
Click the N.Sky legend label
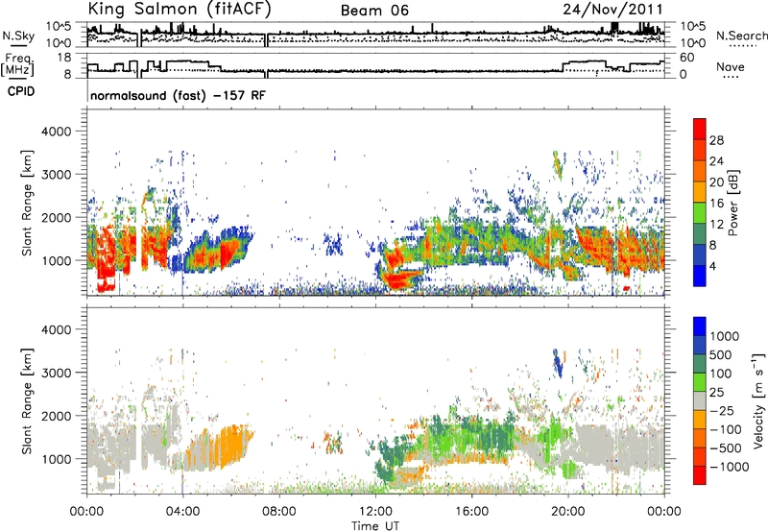18,36
